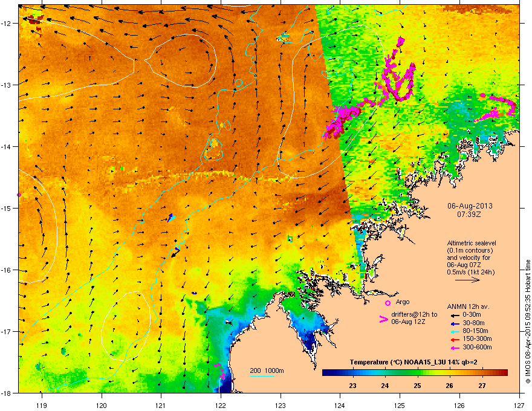Click the 'Altimetric sealevel' legend text

click(472, 243)
